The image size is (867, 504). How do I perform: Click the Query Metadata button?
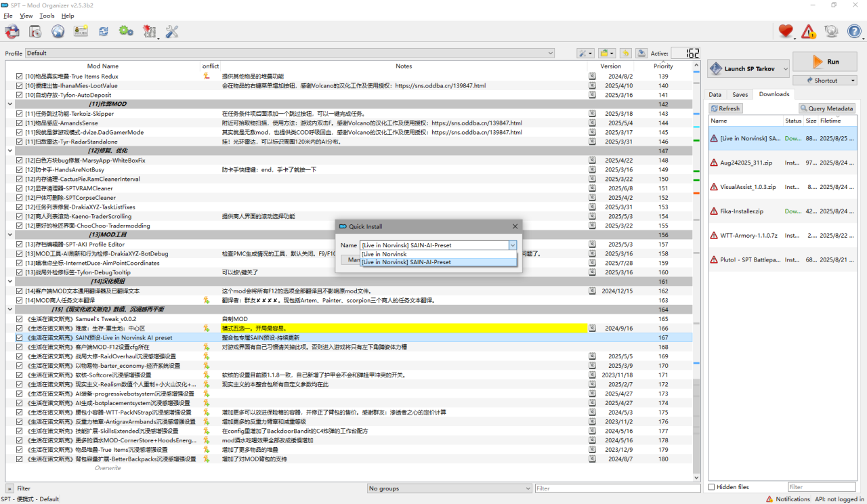coord(827,108)
